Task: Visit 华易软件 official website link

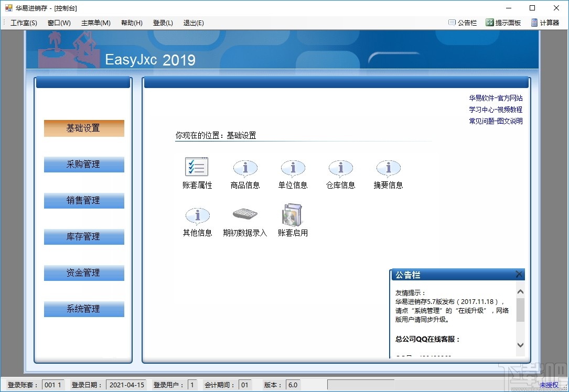Action: 495,97
